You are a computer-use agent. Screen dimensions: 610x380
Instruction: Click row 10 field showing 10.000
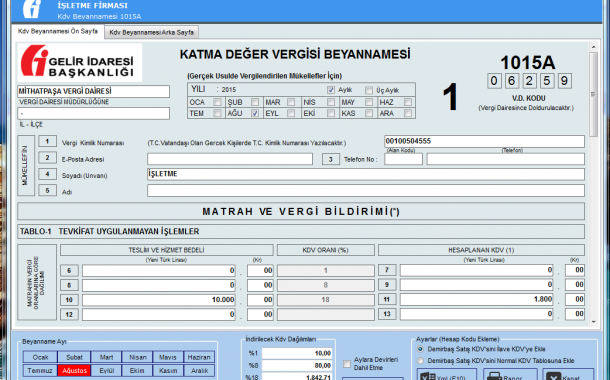[x=159, y=300]
